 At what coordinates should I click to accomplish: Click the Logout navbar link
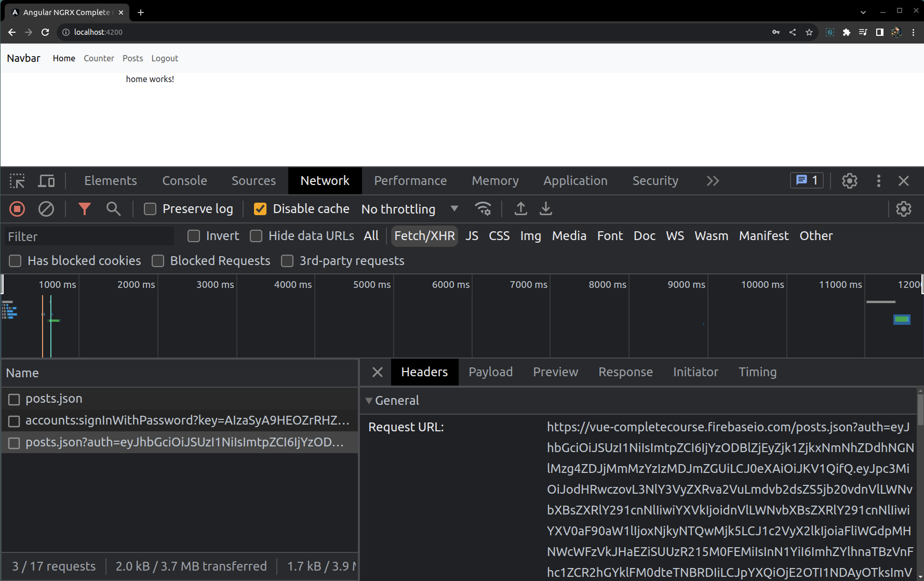pyautogui.click(x=165, y=58)
